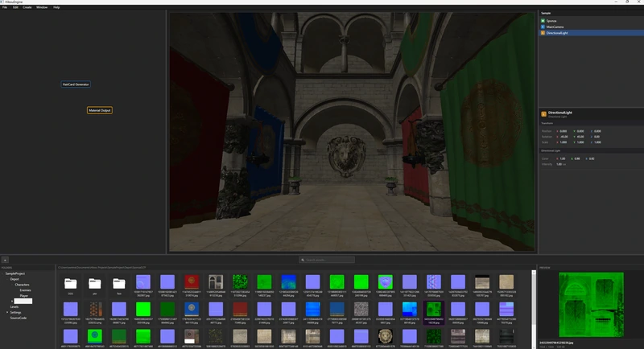Select Depot folder in tree

pos(14,279)
